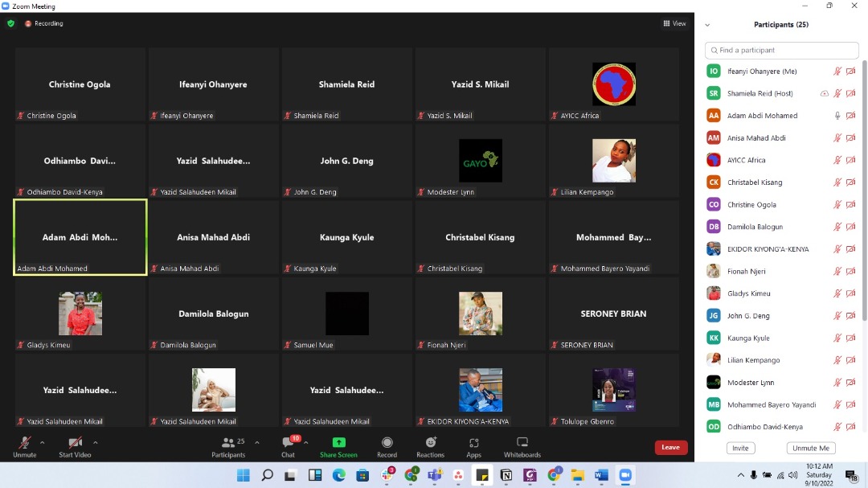The image size is (868, 488).
Task: Click the Record button
Action: [387, 447]
